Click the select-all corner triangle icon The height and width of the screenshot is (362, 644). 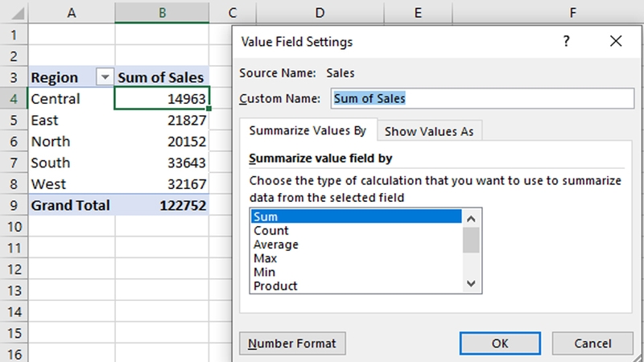click(x=17, y=14)
